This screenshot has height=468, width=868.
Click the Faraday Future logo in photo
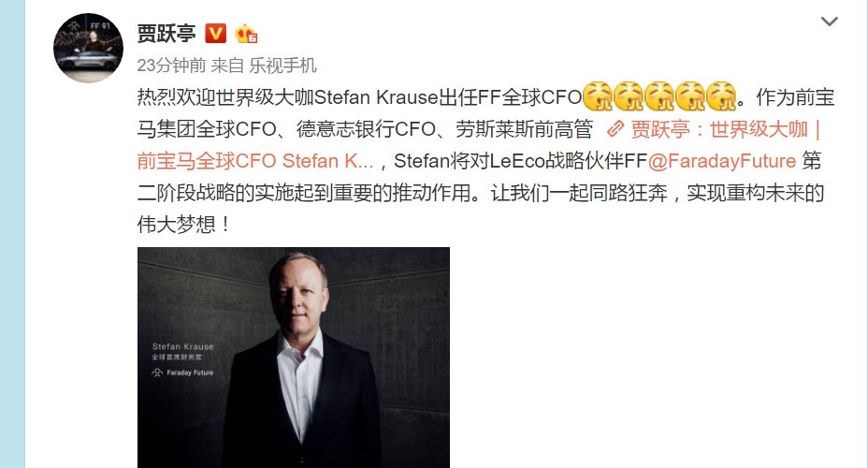(x=182, y=373)
